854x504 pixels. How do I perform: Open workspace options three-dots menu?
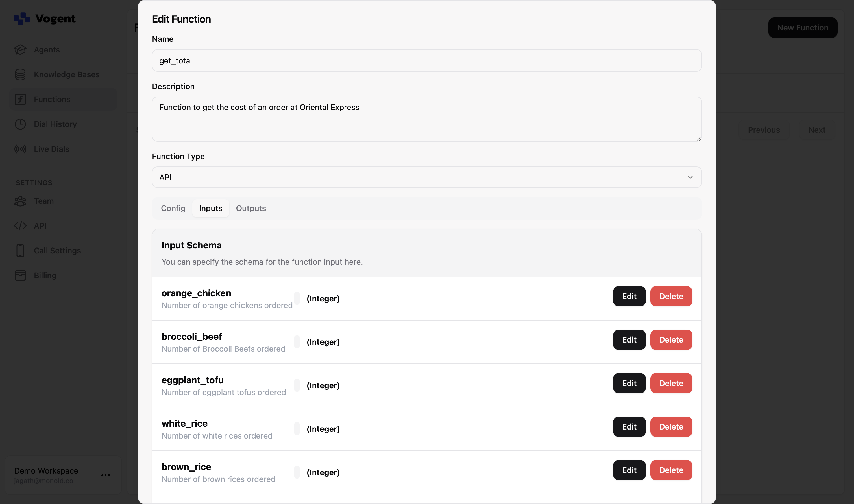click(106, 475)
